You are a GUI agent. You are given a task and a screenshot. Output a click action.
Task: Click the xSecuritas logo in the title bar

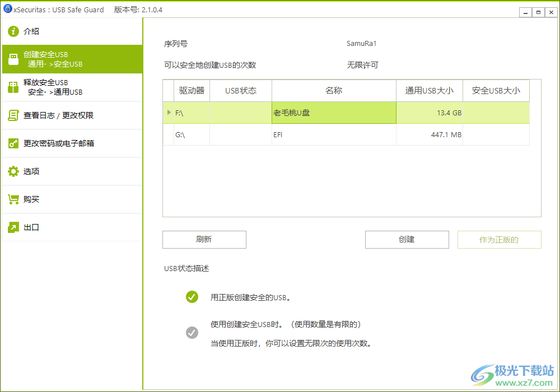pos(8,9)
